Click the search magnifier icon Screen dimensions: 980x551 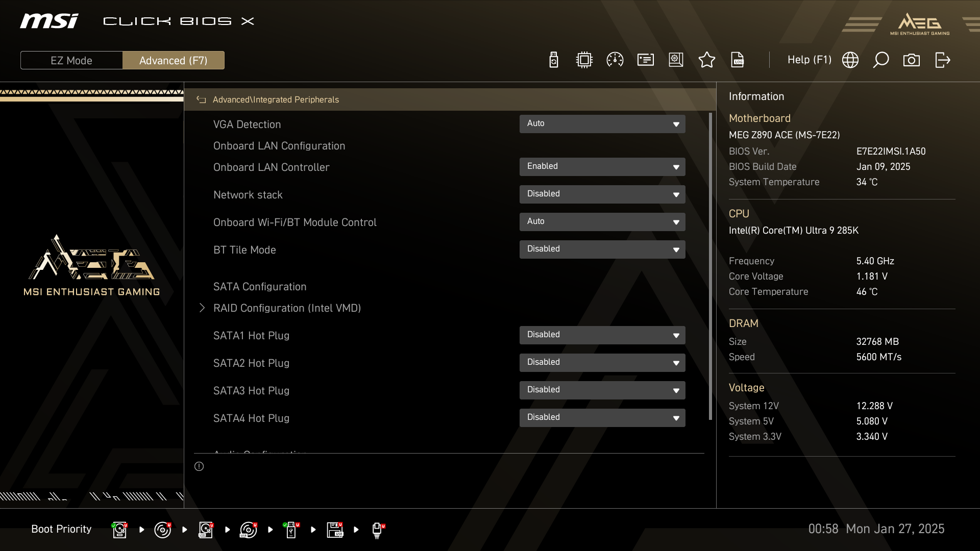point(880,60)
